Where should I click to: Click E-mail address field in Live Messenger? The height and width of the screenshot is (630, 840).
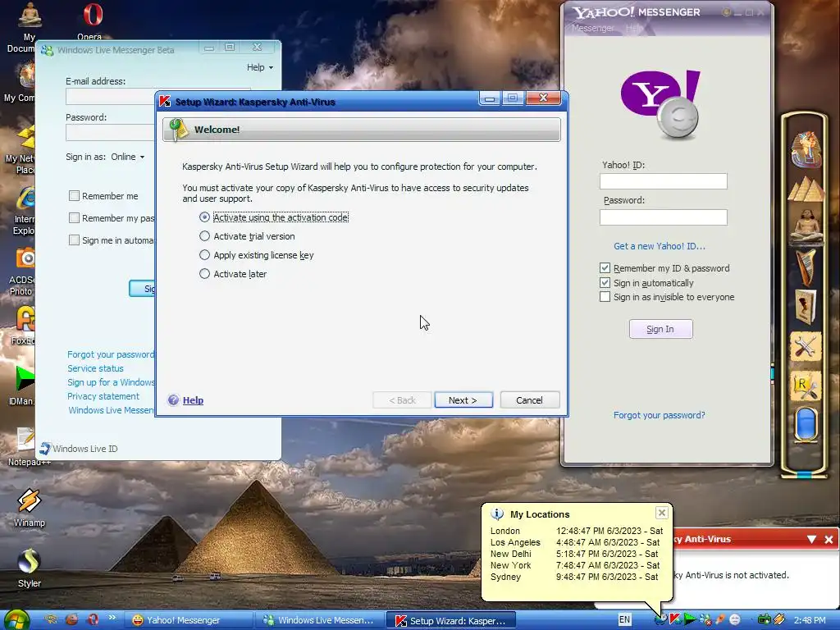click(111, 97)
